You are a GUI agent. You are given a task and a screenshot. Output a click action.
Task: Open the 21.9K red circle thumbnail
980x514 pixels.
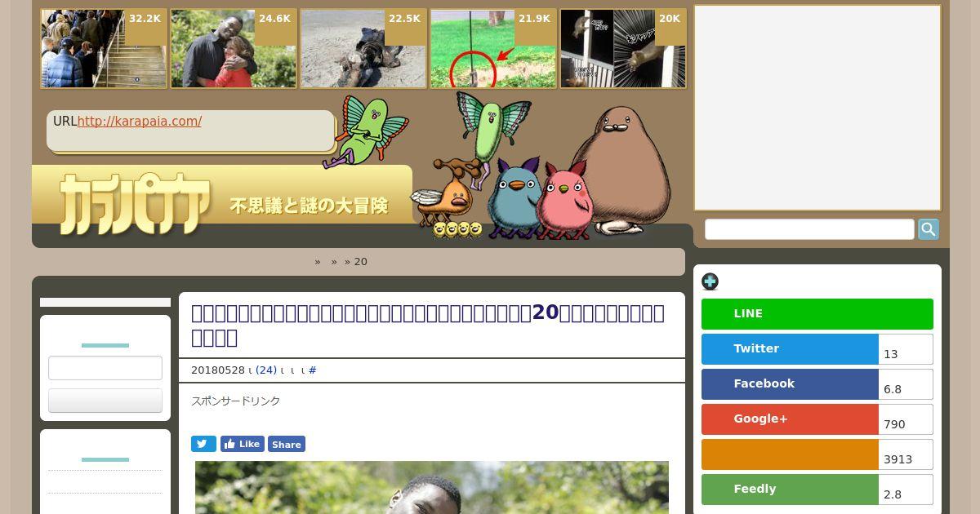click(493, 49)
